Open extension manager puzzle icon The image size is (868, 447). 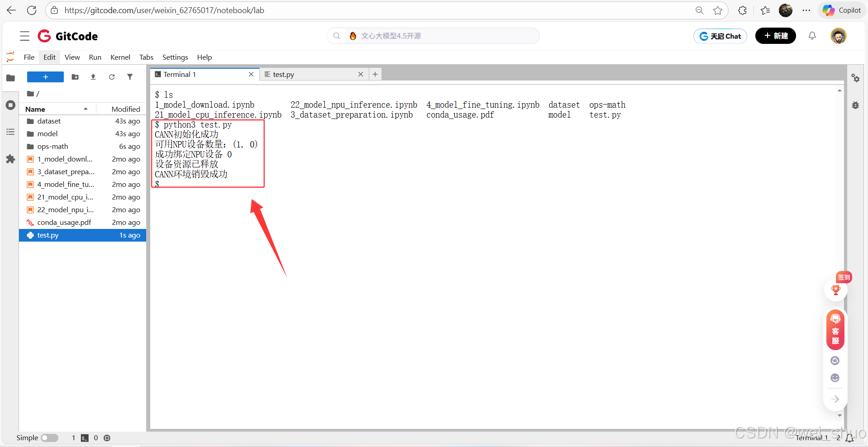point(10,159)
